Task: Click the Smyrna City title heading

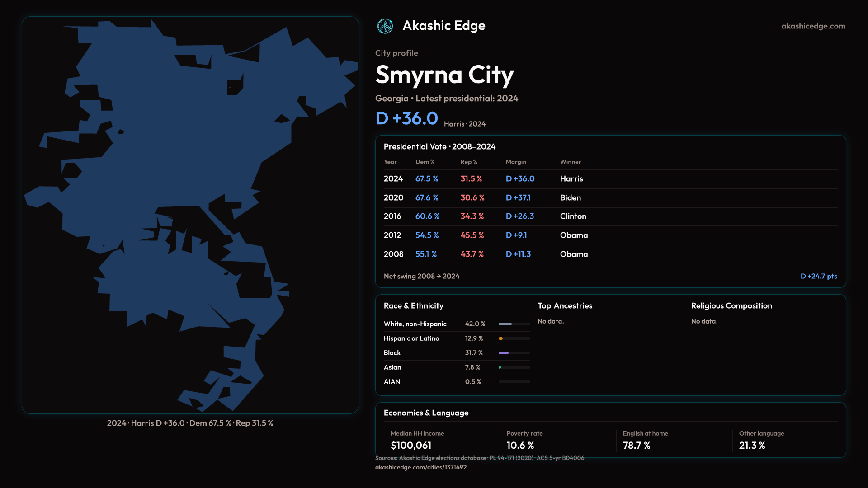Action: [x=444, y=75]
